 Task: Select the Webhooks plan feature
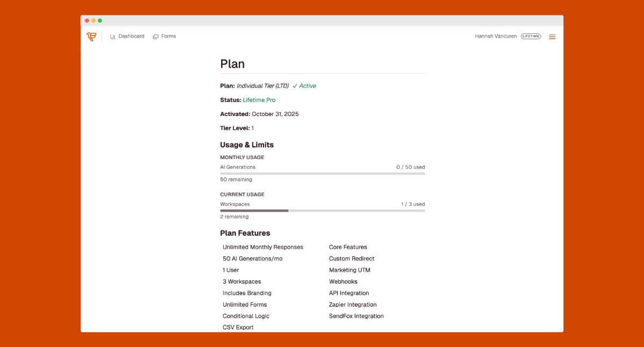[343, 281]
